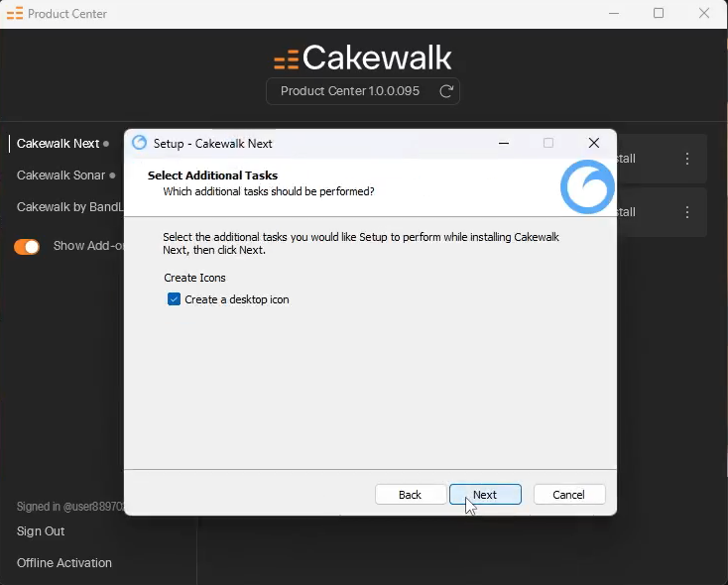Open the first product row's three-dot menu
The width and height of the screenshot is (728, 585).
coord(687,159)
